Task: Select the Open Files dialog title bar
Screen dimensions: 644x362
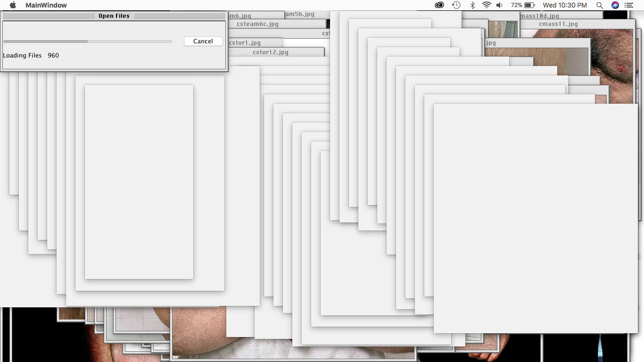Action: click(114, 16)
